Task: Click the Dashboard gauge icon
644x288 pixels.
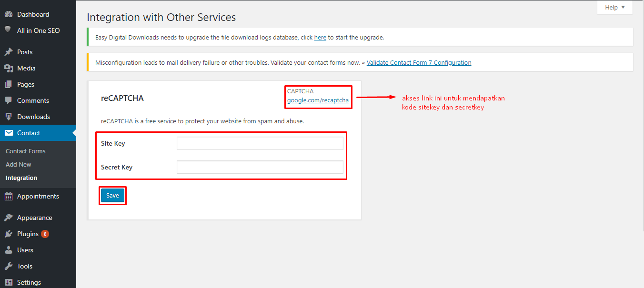Action: click(x=8, y=15)
